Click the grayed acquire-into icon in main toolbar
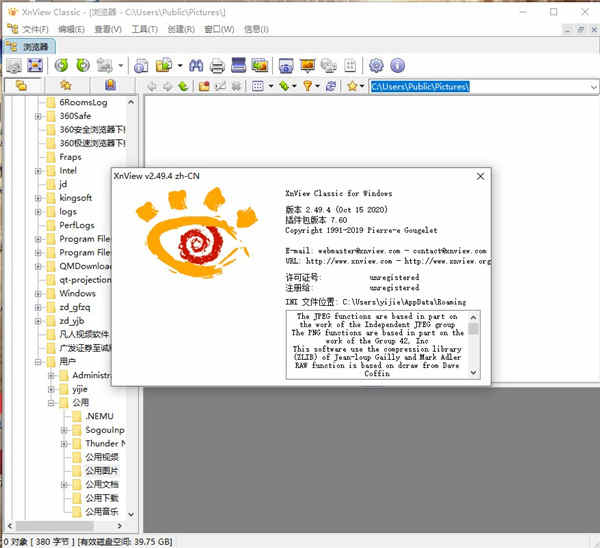 tap(104, 65)
